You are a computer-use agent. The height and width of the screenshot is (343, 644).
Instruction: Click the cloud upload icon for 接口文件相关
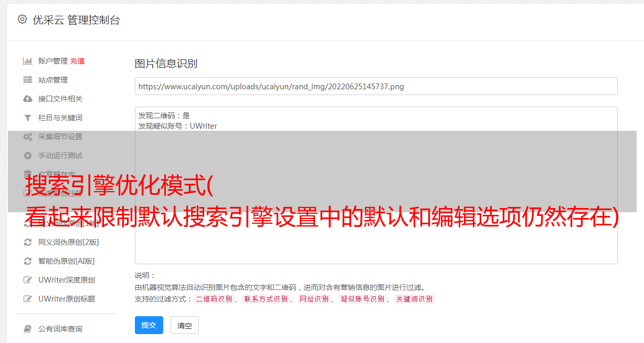(28, 99)
